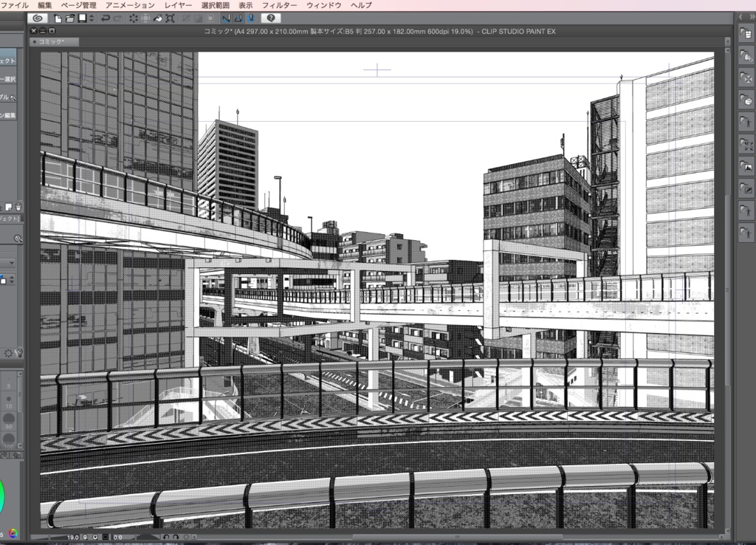Open the 表示 menu

pyautogui.click(x=245, y=5)
